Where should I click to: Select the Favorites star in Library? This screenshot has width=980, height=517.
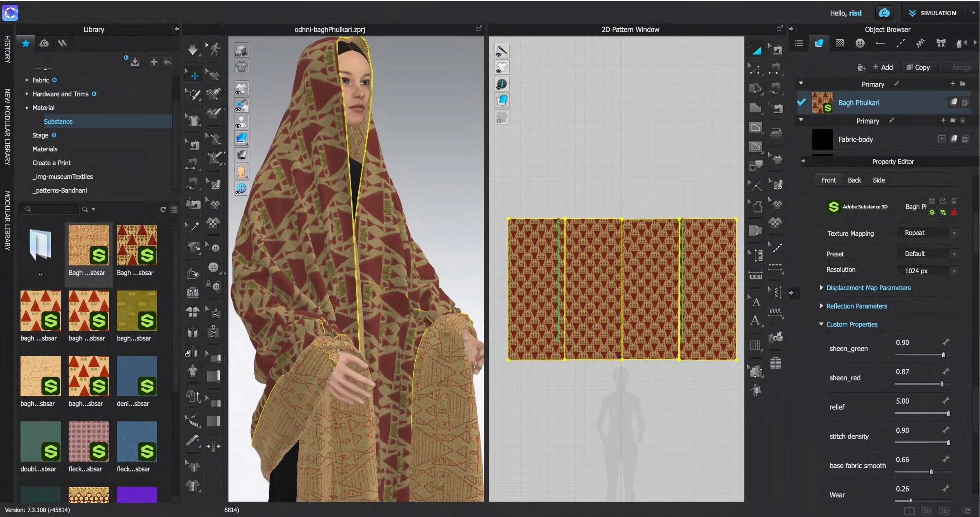pyautogui.click(x=25, y=43)
